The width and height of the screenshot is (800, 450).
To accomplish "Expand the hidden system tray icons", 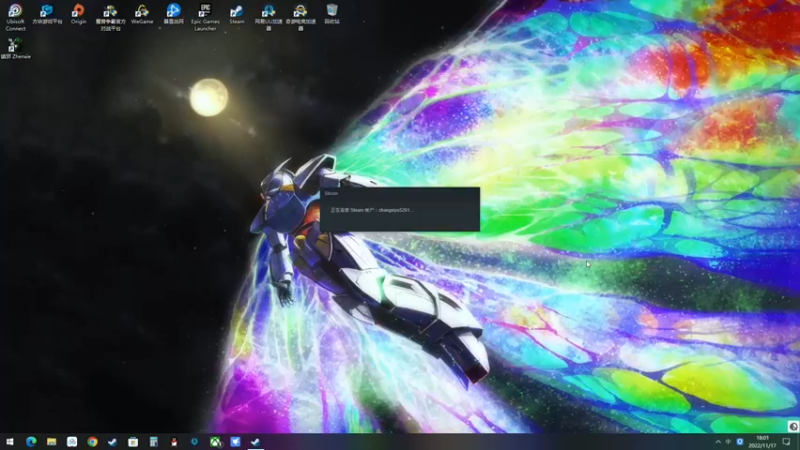I will (x=718, y=442).
